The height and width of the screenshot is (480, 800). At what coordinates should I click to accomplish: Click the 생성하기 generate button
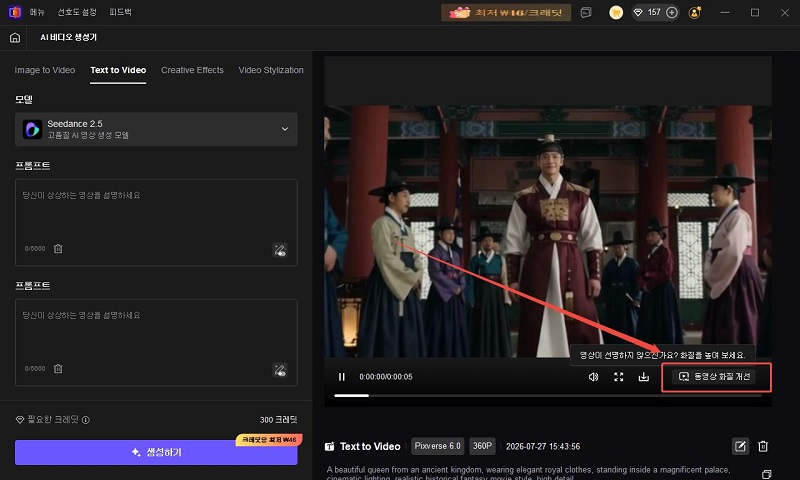156,452
